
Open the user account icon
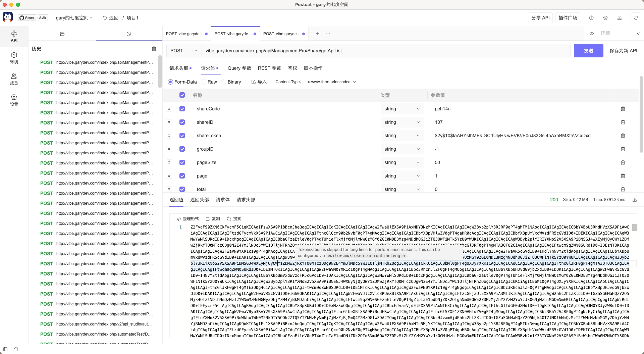[620, 18]
